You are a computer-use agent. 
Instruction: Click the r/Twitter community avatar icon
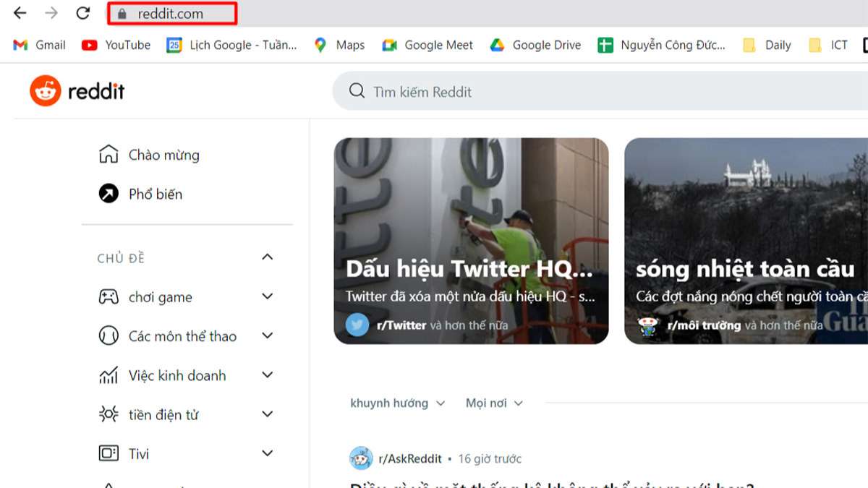357,325
